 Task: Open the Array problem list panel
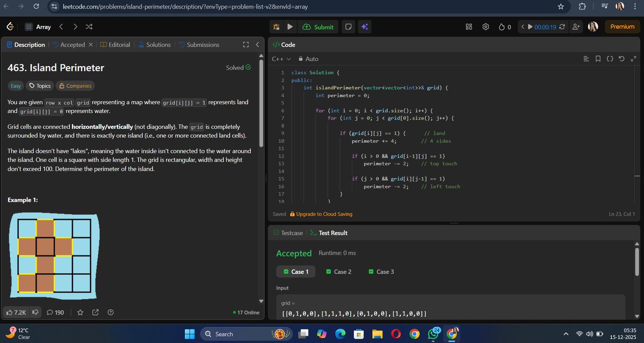(x=38, y=27)
